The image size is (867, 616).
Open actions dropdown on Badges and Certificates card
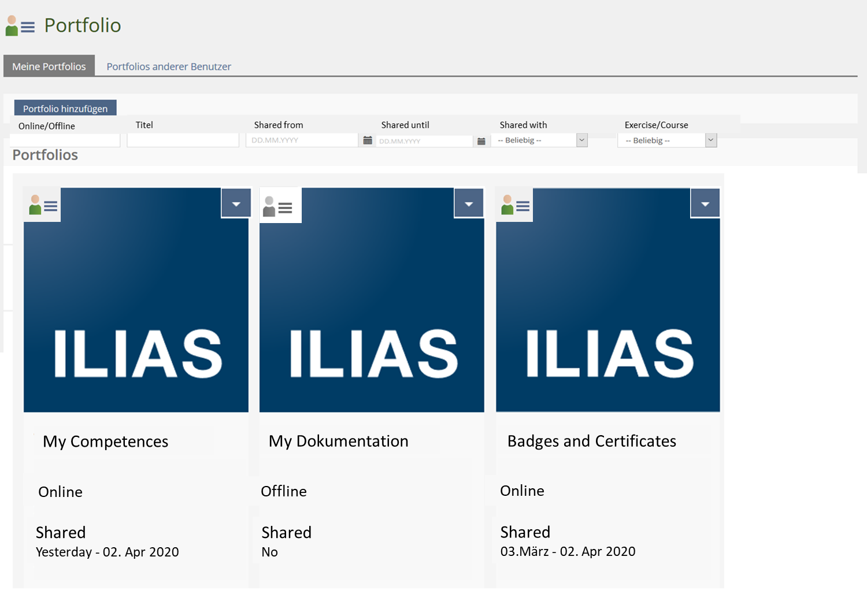tap(705, 204)
